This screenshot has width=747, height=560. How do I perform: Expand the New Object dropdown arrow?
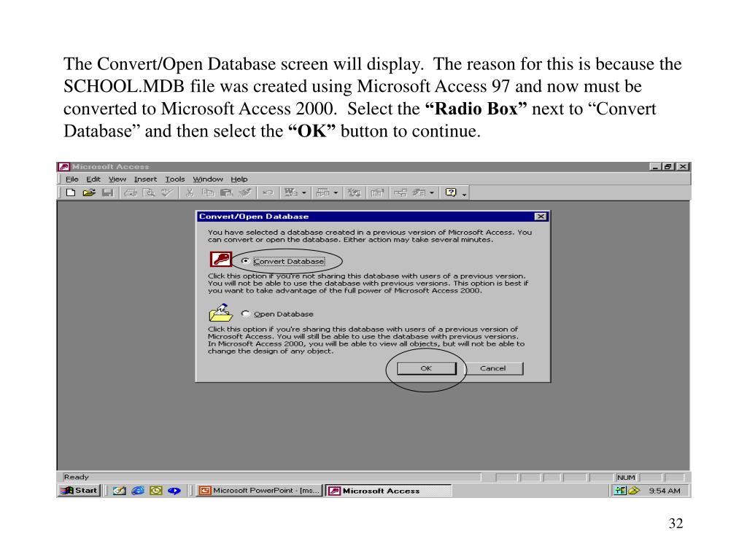click(432, 192)
